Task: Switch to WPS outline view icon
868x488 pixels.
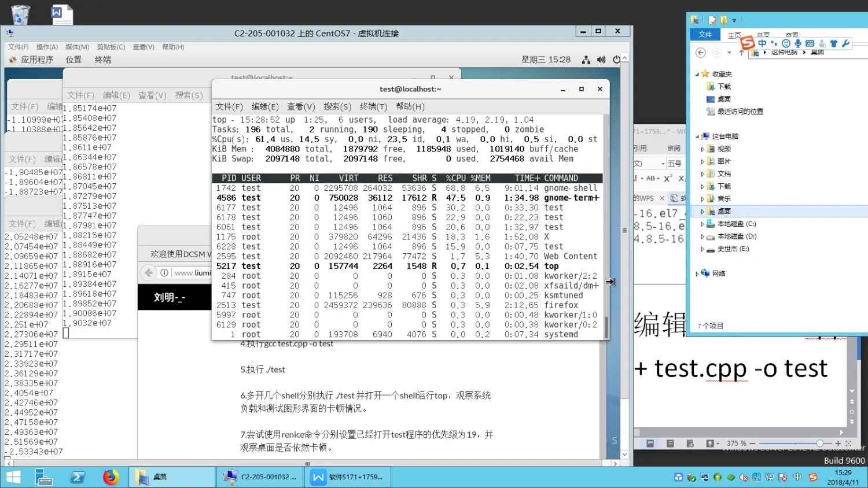Action: pos(670,443)
